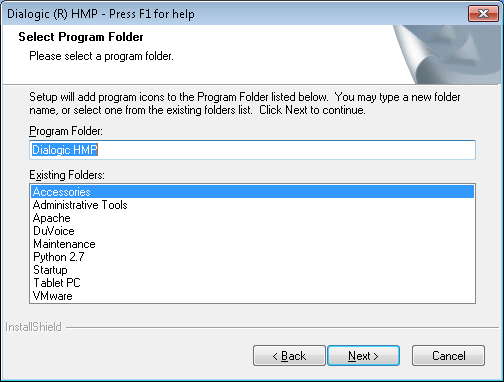504x382 pixels.
Task: Select the Apache folder entry
Action: tap(252, 218)
